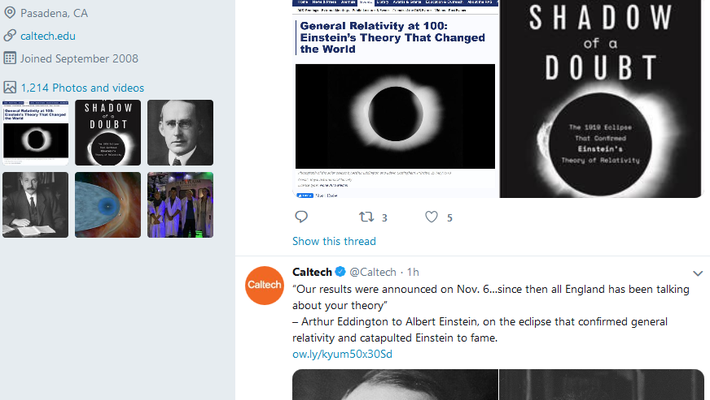The width and height of the screenshot is (710, 400).
Task: Click the @Caltech handle in tweet
Action: coord(373,272)
